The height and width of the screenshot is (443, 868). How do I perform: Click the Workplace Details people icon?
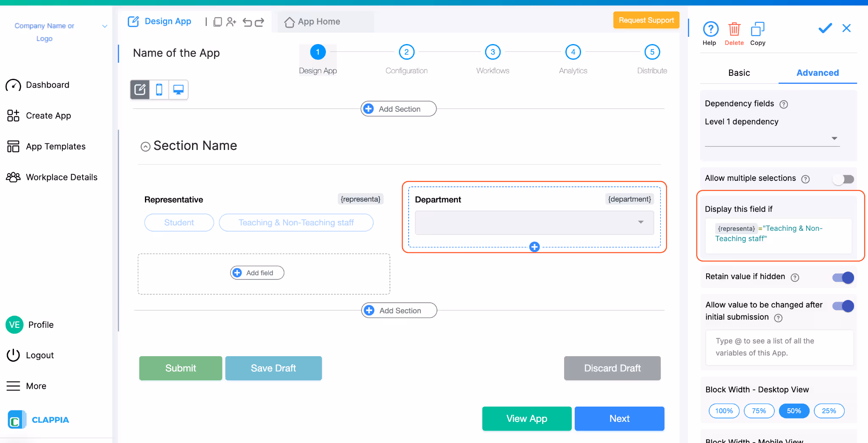pyautogui.click(x=13, y=177)
